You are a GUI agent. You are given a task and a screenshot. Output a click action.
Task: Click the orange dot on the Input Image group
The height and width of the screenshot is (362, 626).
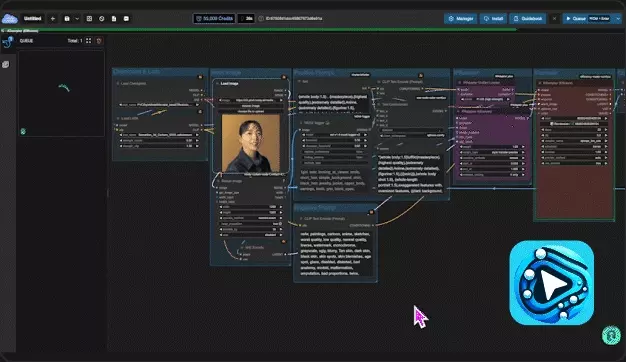284,77
